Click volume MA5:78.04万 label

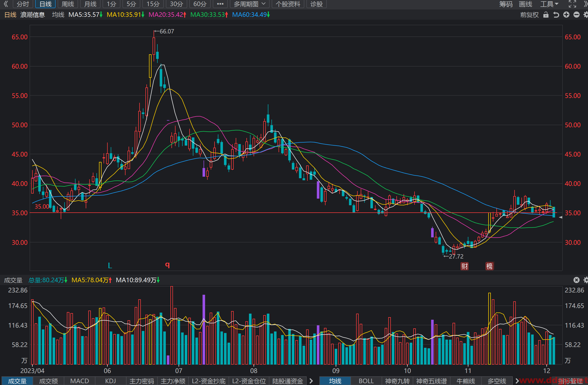tap(92, 280)
